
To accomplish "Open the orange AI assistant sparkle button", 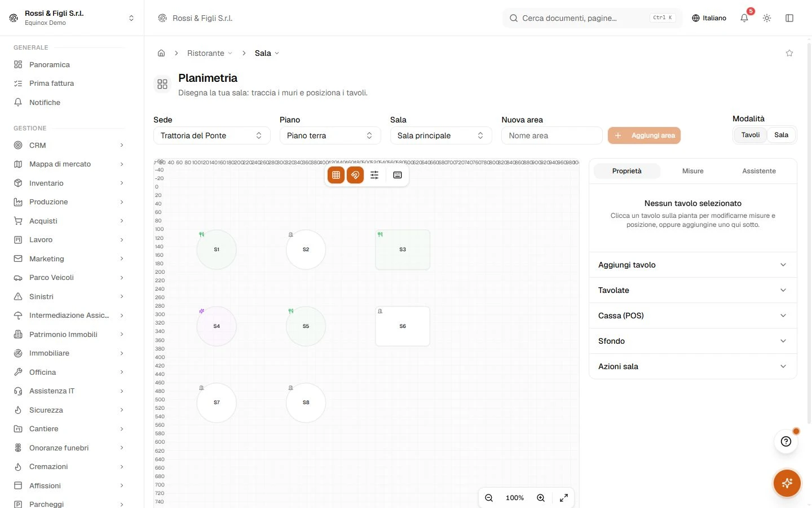I will pos(787,483).
